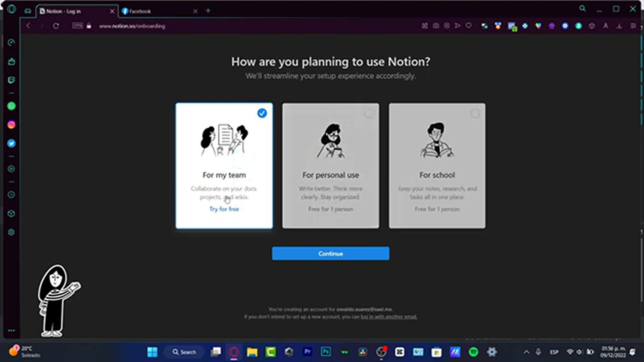The width and height of the screenshot is (644, 362).
Task: Choose the For personal use card
Action: click(331, 166)
